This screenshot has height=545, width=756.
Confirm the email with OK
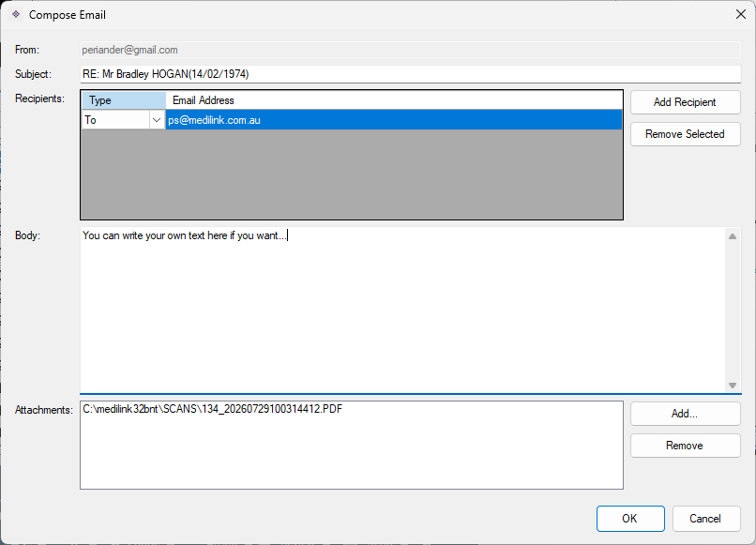pos(630,519)
